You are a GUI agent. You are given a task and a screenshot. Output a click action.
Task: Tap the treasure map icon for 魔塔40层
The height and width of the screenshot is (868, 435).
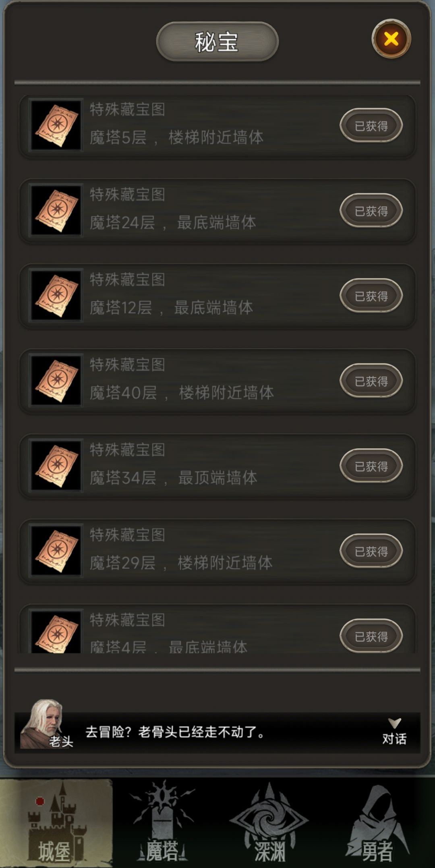pyautogui.click(x=56, y=381)
